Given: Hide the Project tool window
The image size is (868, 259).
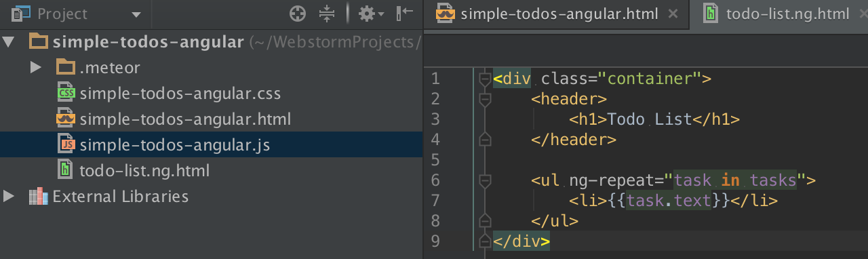Looking at the screenshot, I should (406, 14).
